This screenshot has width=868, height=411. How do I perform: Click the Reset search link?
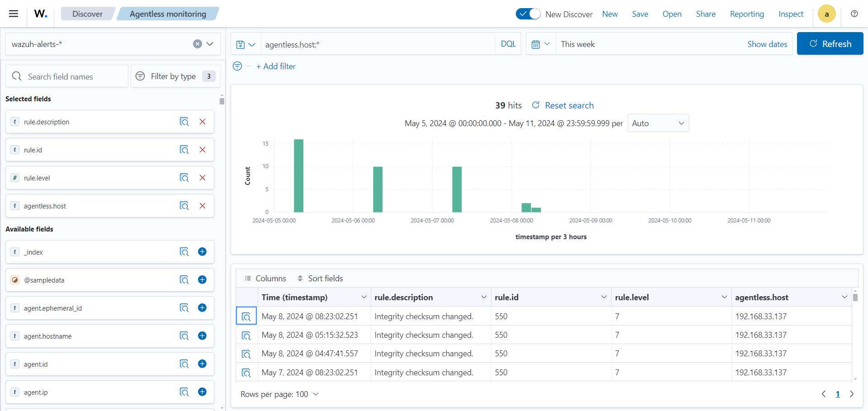pos(569,105)
